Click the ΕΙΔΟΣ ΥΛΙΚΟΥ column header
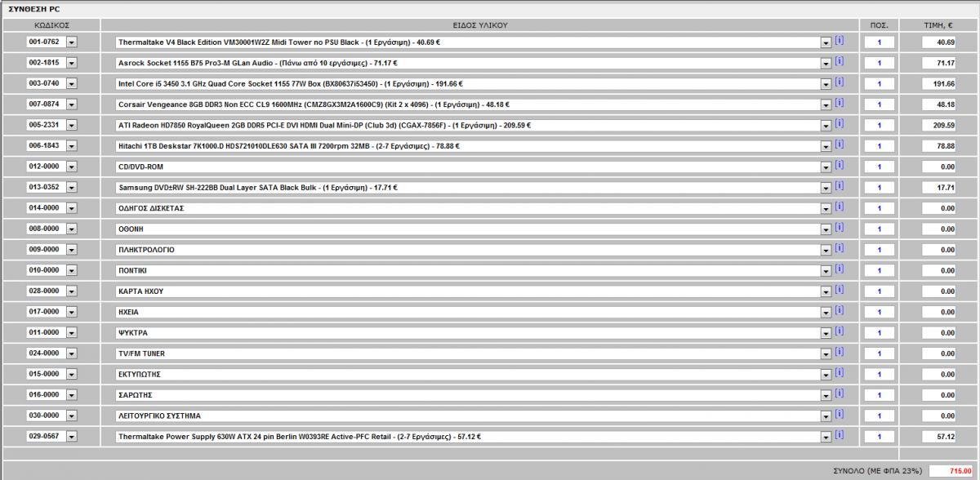 [x=480, y=25]
